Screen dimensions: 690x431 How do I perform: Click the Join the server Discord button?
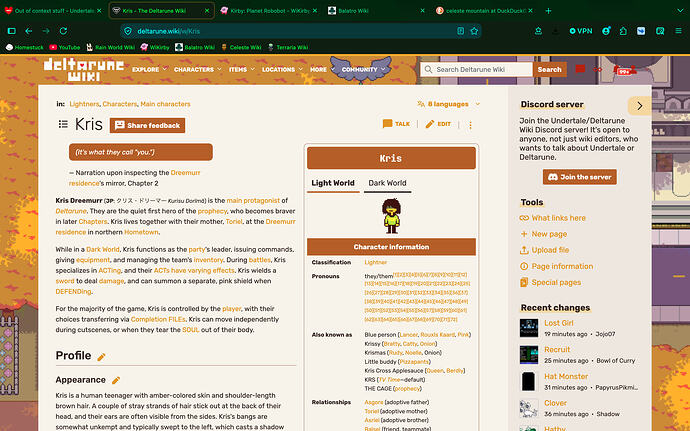[x=580, y=177]
